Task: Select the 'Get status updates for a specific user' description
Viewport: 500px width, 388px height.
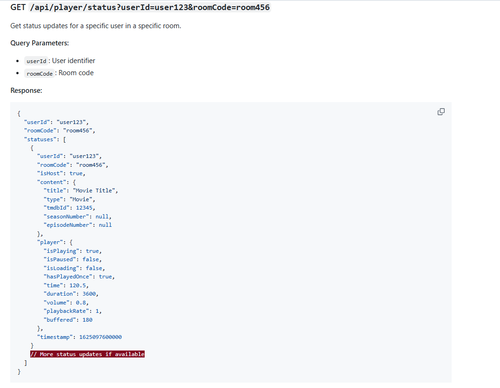Action: tap(96, 26)
